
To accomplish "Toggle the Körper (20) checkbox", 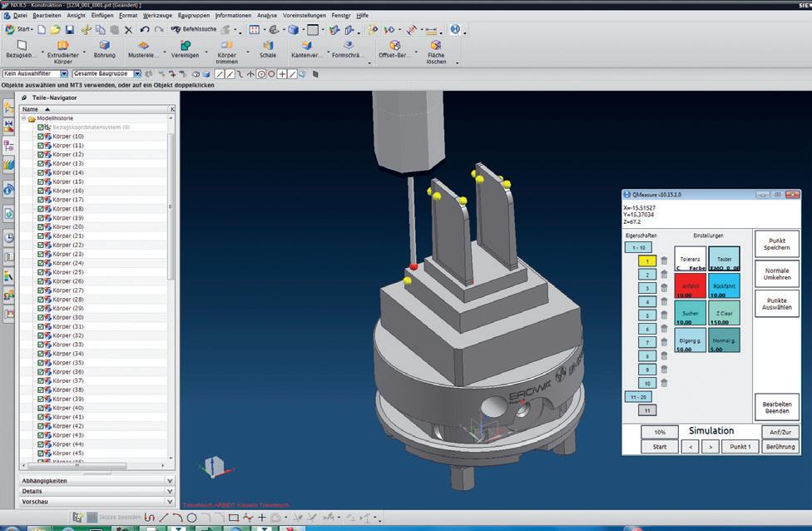I will tap(41, 227).
